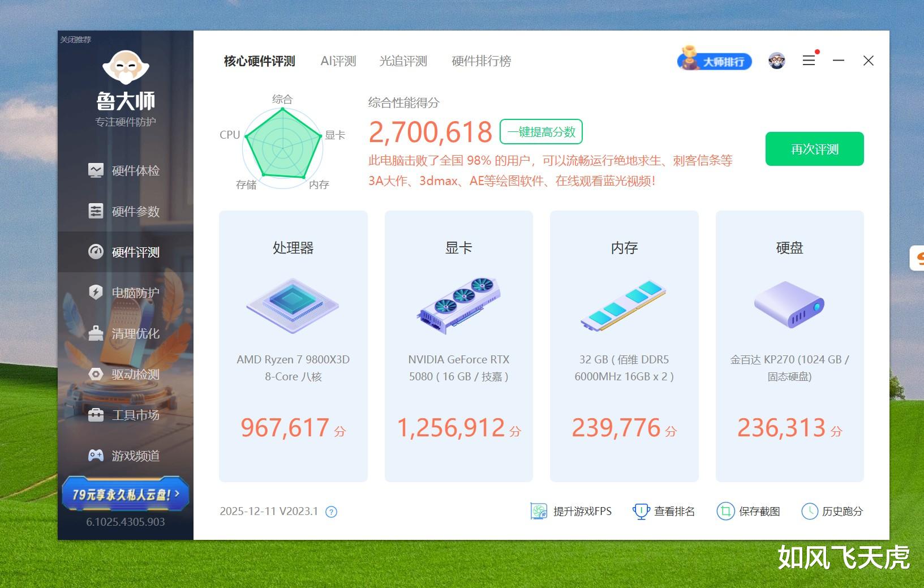Switch to the AI评测 tab
This screenshot has width=924, height=588.
(x=338, y=61)
